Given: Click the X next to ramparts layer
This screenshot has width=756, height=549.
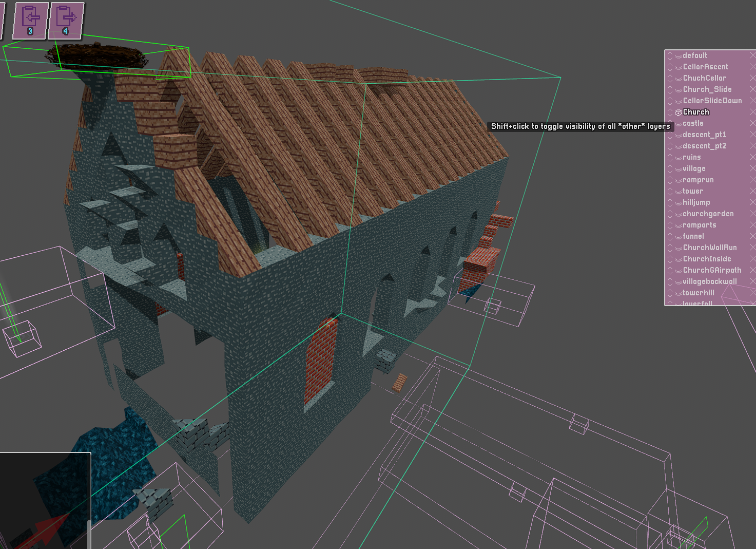Looking at the screenshot, I should (x=752, y=225).
